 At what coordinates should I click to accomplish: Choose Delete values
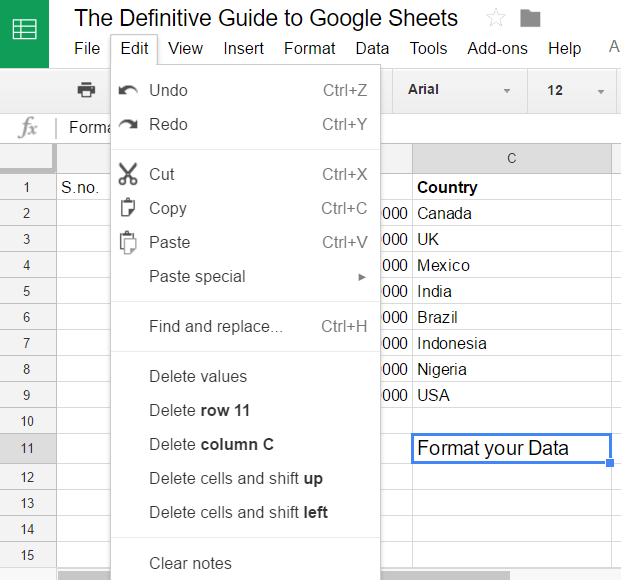(246, 376)
